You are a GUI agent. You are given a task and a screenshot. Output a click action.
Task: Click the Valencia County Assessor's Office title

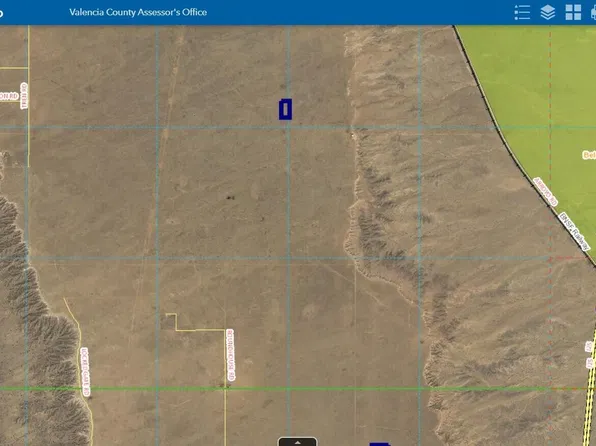(x=138, y=12)
